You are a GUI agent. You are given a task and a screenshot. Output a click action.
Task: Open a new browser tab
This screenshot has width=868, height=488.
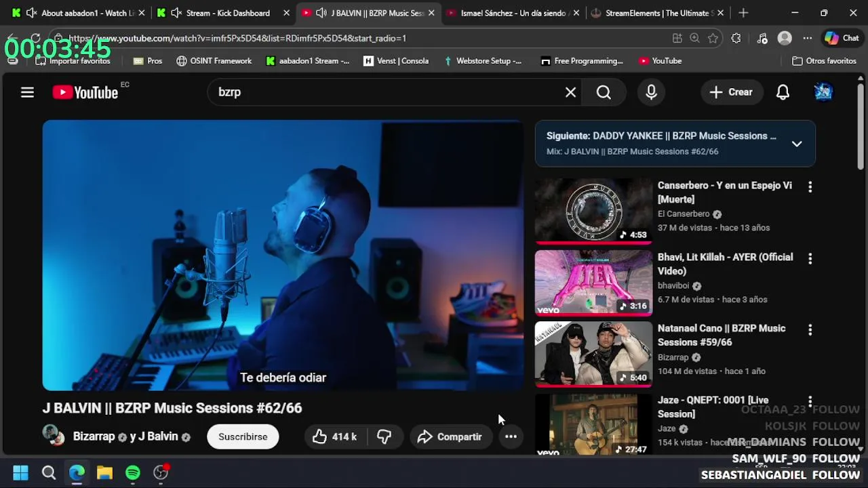(x=743, y=13)
